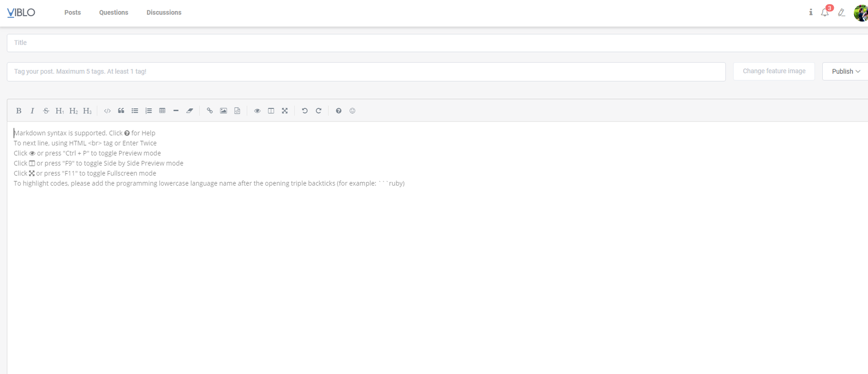
Task: Undo the last edit
Action: pyautogui.click(x=305, y=111)
